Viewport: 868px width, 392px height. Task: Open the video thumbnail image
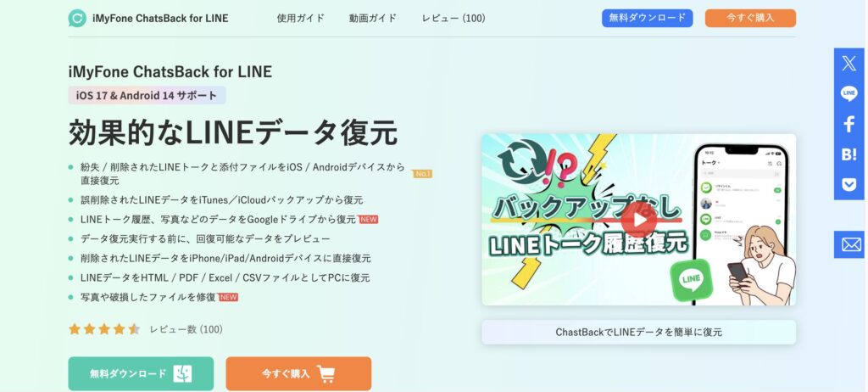click(x=638, y=220)
